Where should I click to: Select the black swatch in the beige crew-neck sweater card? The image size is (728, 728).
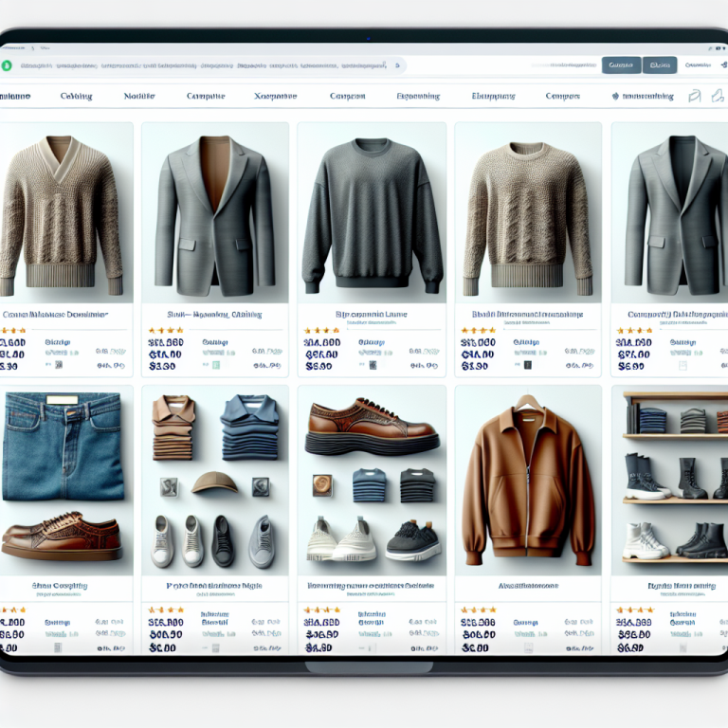pos(527,365)
